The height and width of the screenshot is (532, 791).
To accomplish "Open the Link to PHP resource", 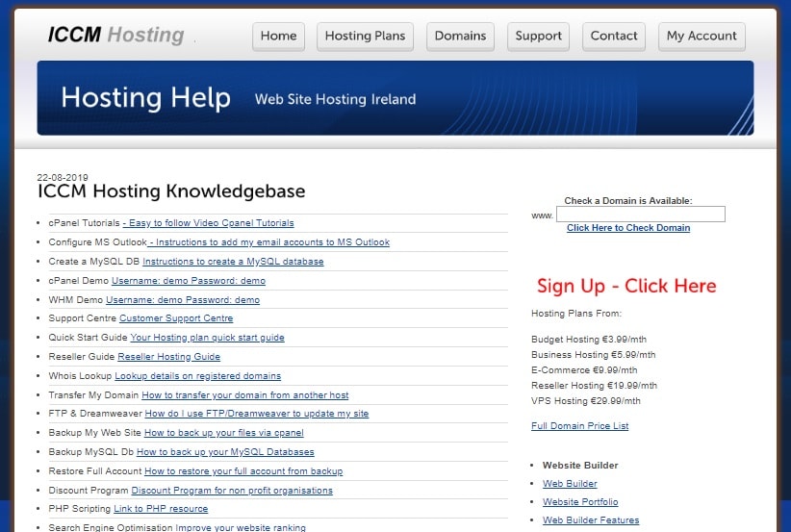I will point(161,509).
